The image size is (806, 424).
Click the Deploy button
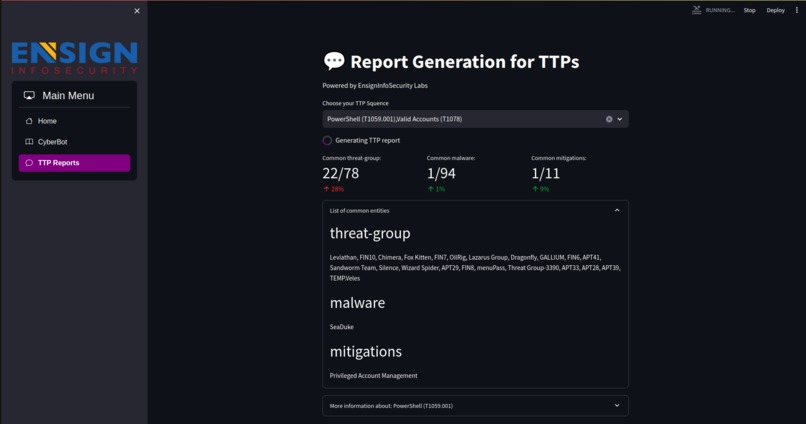coord(775,10)
